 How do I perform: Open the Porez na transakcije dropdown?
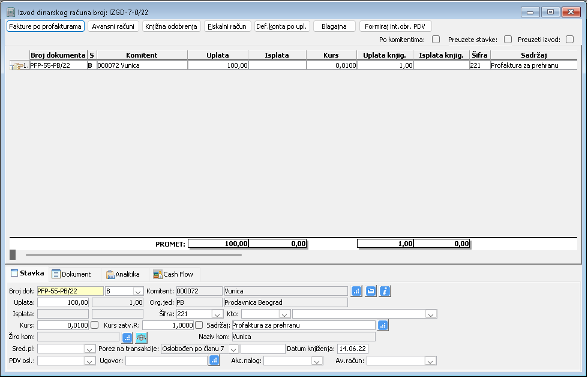click(x=233, y=349)
